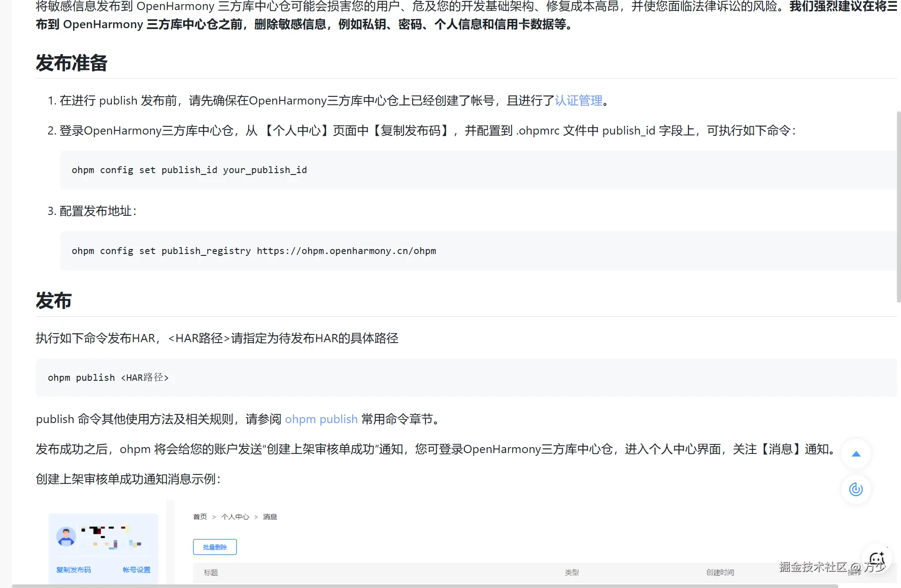Click the publish_registry command code block
The width and height of the screenshot is (901, 588).
tap(254, 251)
